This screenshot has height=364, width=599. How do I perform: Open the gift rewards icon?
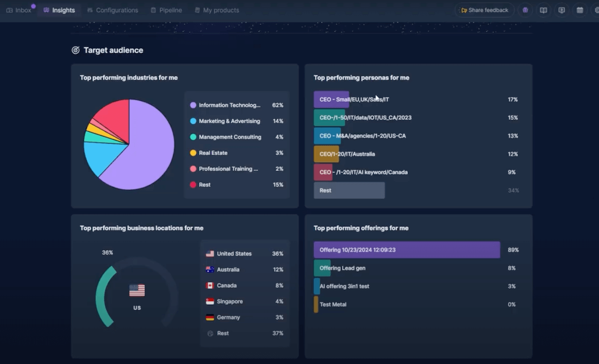pyautogui.click(x=525, y=10)
